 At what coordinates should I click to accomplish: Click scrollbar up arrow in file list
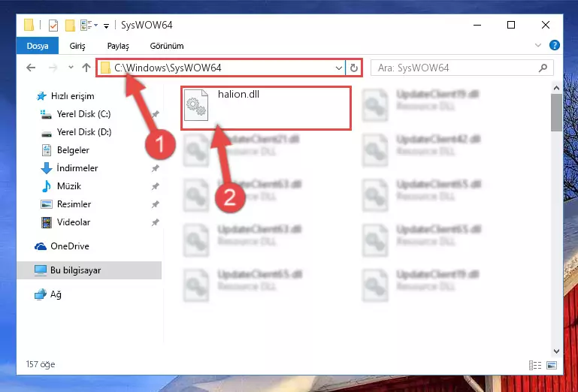(x=557, y=88)
